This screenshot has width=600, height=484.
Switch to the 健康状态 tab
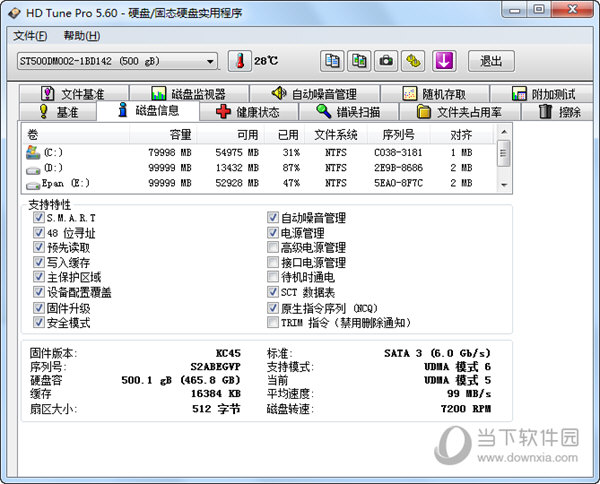(x=249, y=112)
